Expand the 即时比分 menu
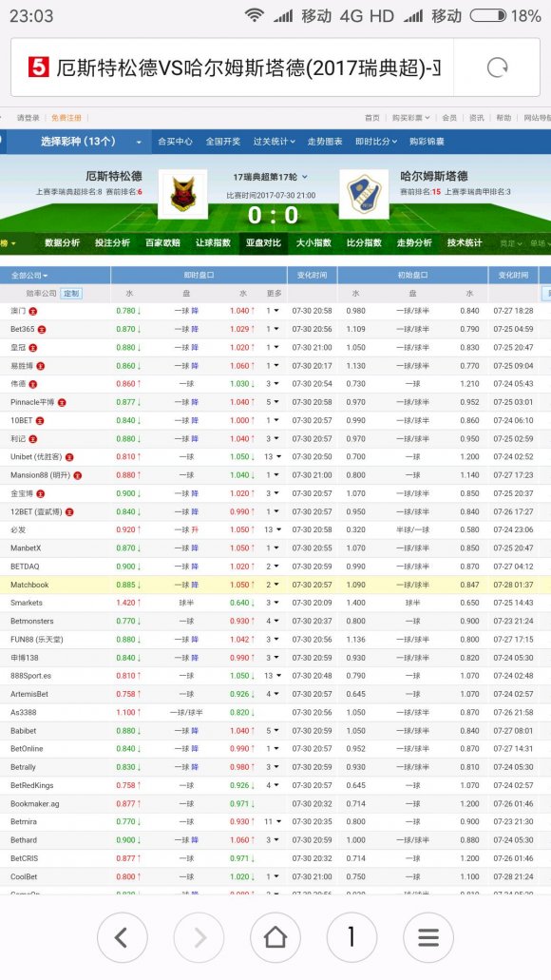The height and width of the screenshot is (980, 551). pyautogui.click(x=376, y=142)
